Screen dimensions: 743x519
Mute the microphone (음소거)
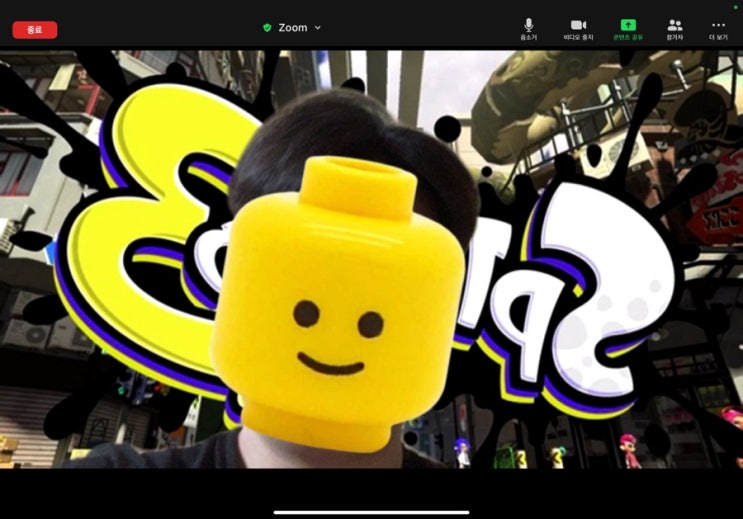pos(529,29)
